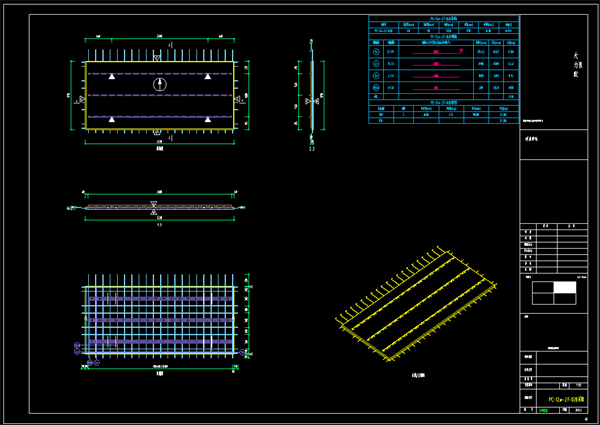Select the hooked magenta rebar shape in table
Screen dimensions: 600x425
tap(437, 52)
